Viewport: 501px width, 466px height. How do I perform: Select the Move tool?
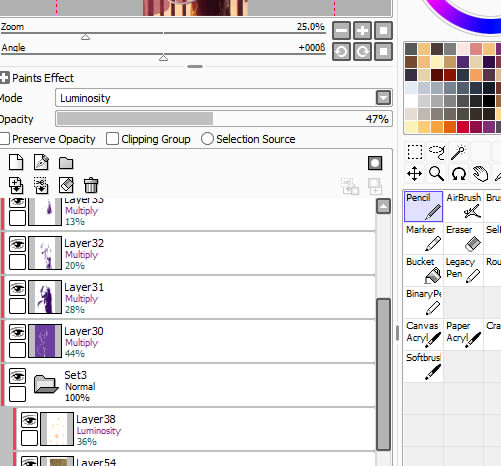414,174
